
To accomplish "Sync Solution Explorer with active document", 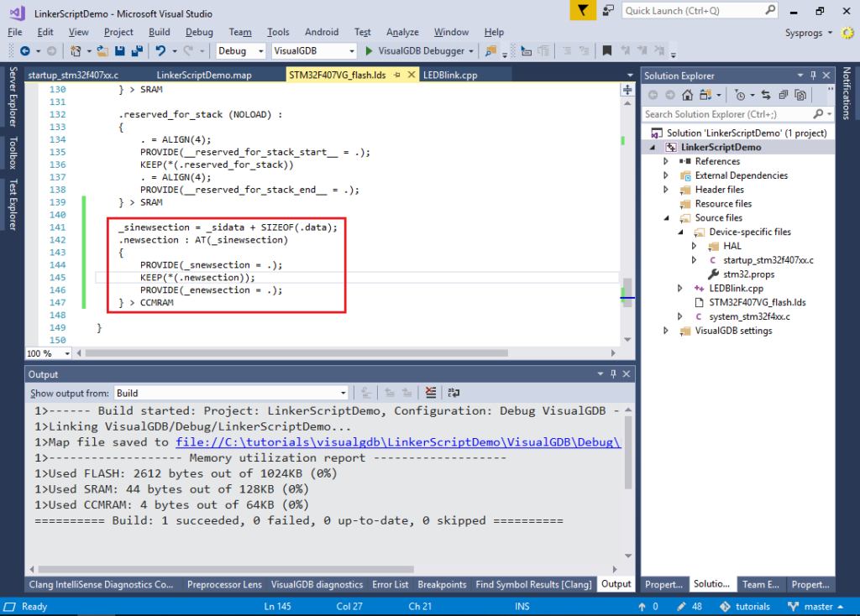I will click(765, 94).
